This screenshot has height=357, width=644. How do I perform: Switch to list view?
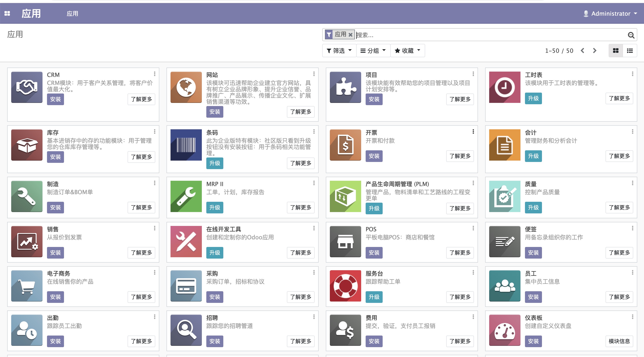(x=630, y=51)
